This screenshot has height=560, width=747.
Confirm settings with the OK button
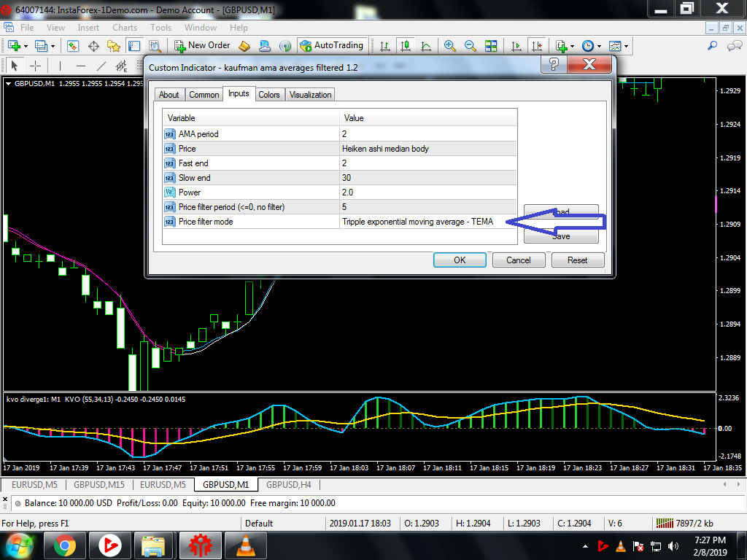pyautogui.click(x=460, y=260)
